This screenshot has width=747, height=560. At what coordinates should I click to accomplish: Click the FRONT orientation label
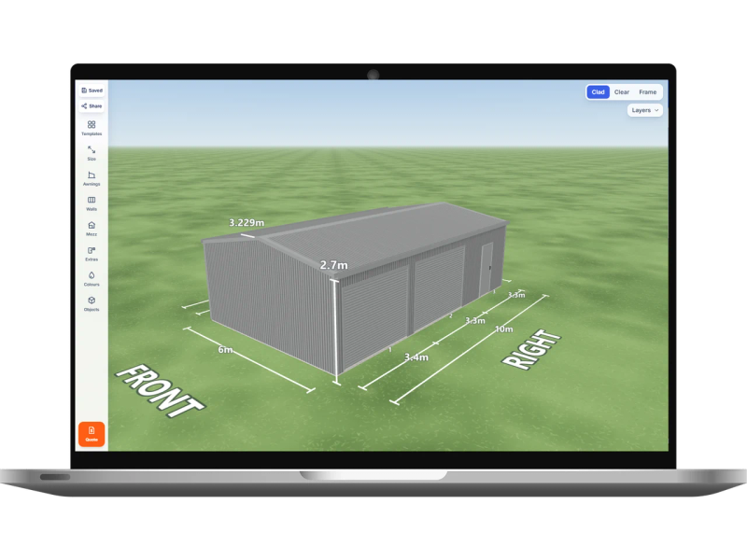point(160,391)
